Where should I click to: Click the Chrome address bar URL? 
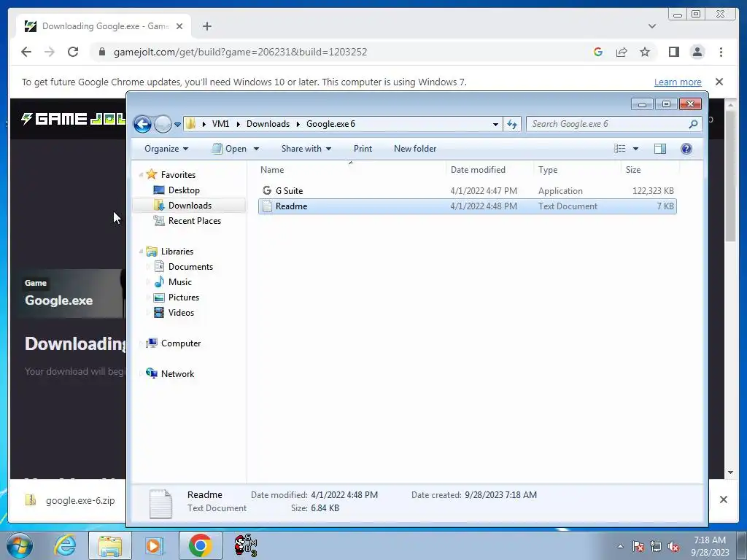click(x=240, y=52)
